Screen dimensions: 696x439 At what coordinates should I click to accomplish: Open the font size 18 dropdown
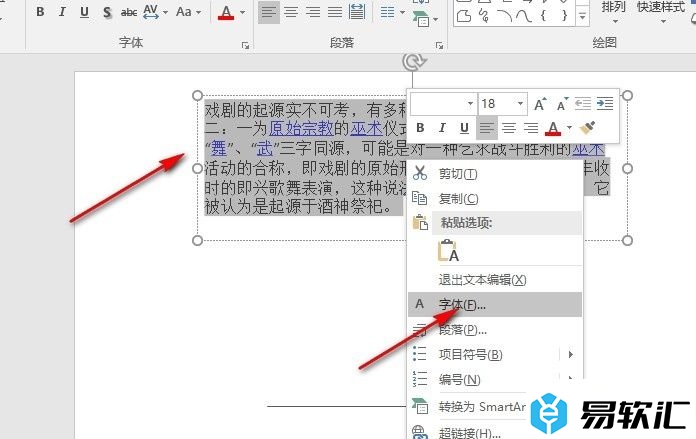tap(520, 104)
